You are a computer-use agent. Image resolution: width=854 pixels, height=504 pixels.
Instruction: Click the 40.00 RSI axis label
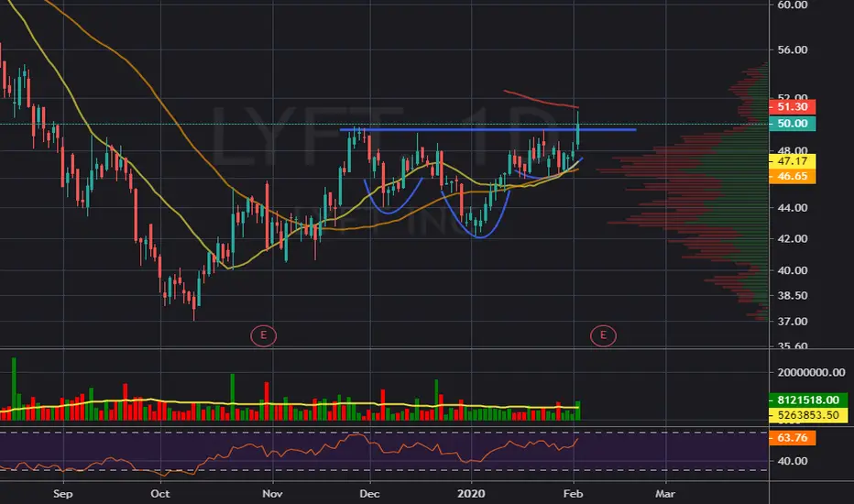(793, 461)
